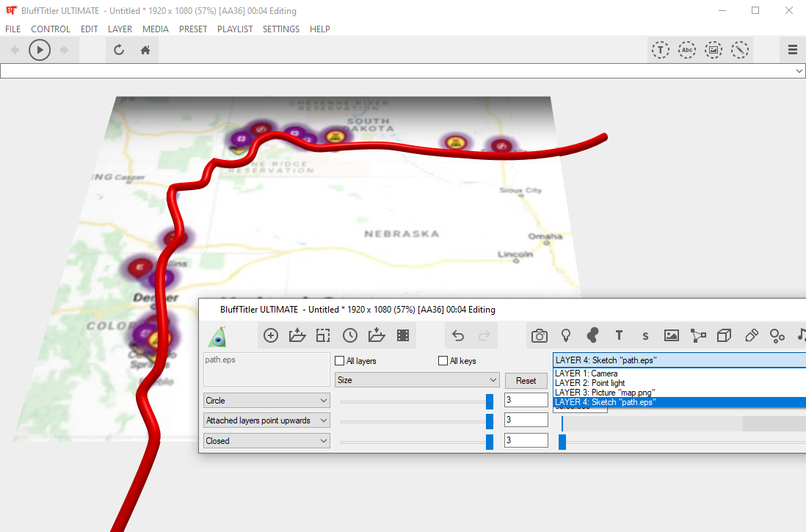Expand the Circle shape dropdown
This screenshot has height=532, width=806.
coord(266,401)
